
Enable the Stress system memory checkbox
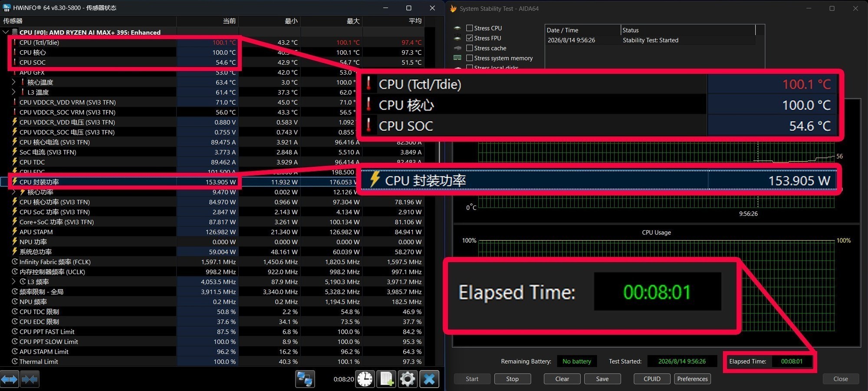(x=469, y=58)
